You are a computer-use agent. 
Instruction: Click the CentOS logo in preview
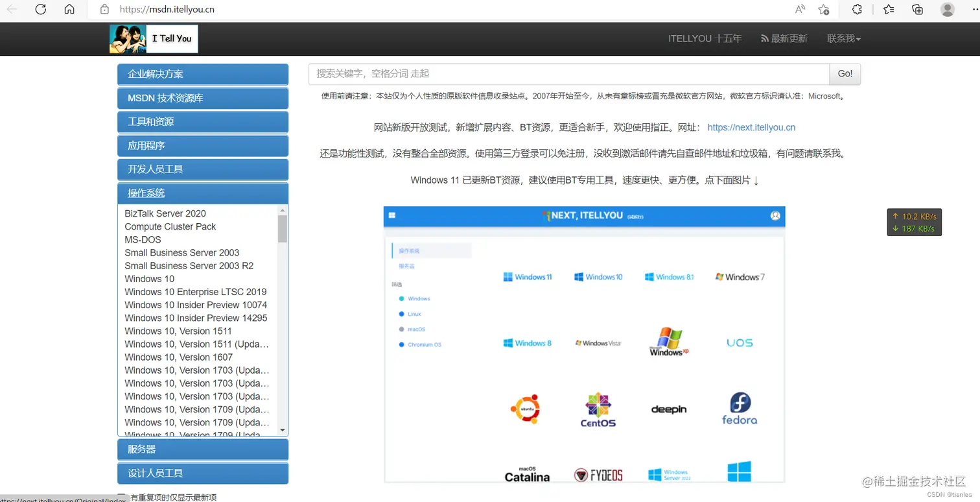(598, 410)
